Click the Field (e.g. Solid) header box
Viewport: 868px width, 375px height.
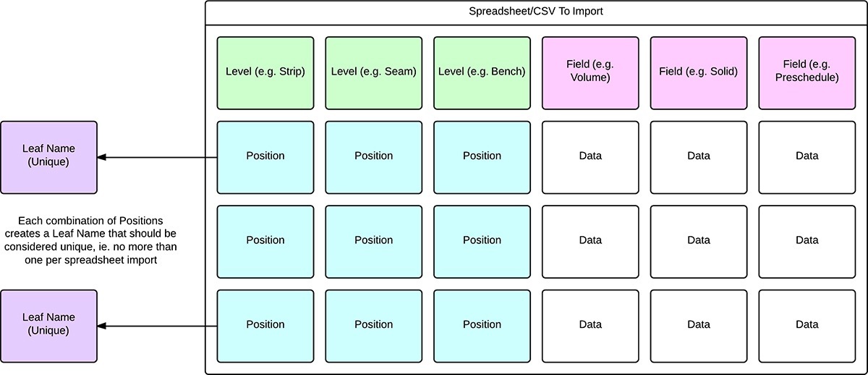699,72
